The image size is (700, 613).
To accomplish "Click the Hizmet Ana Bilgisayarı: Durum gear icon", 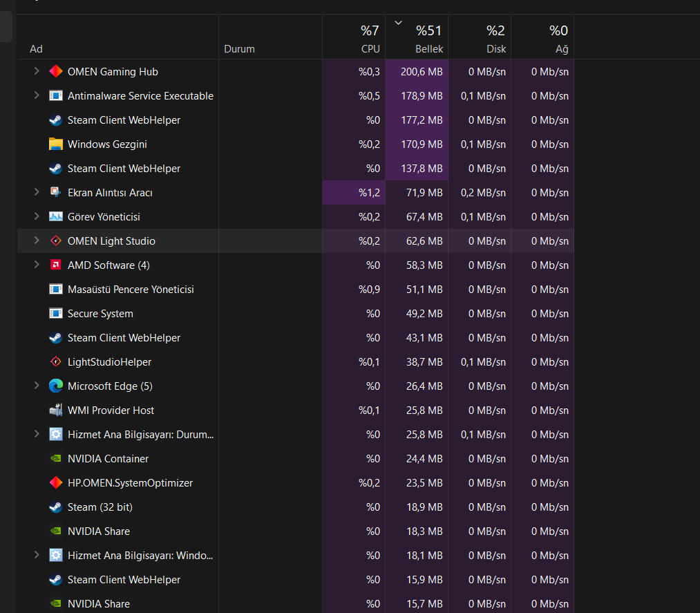I will [56, 434].
